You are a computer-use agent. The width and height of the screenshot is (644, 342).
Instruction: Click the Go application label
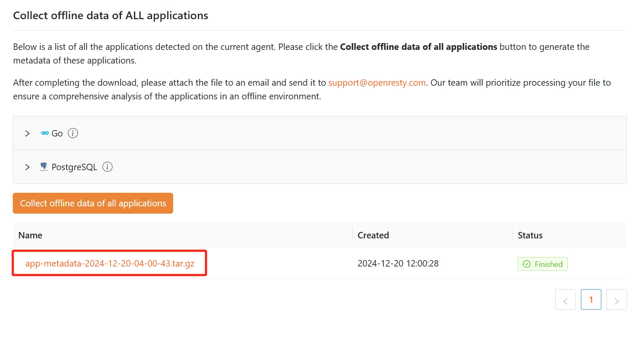point(57,133)
